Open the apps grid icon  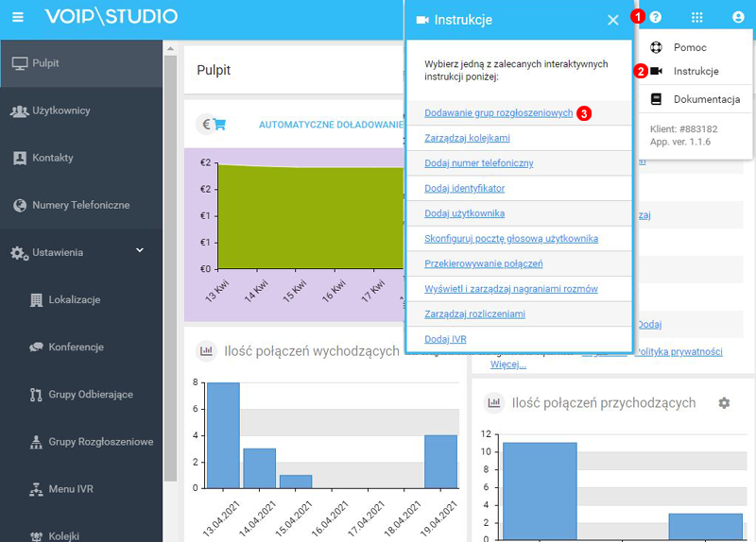tap(697, 17)
